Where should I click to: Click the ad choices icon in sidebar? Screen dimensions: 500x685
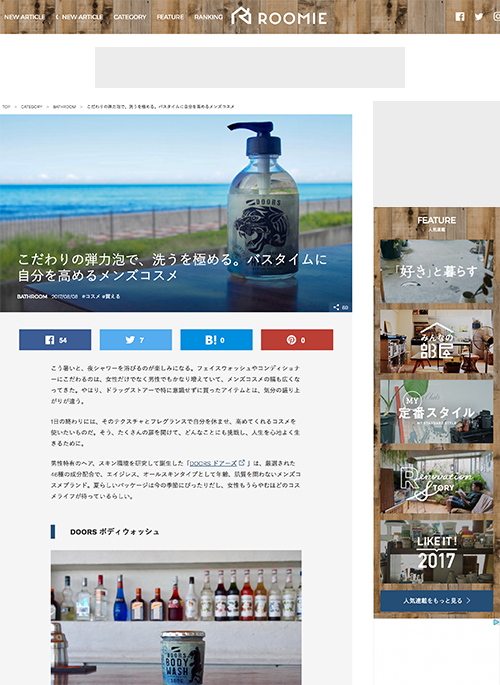497,622
